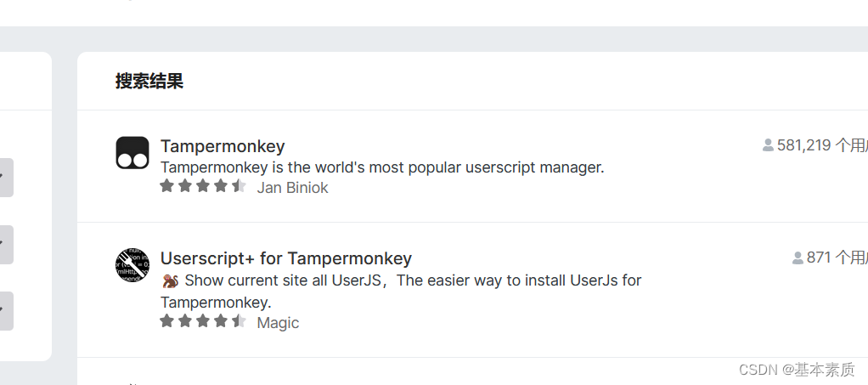Screen dimensions: 868x385
Task: Click the Userscript+ round fork icon
Action: [132, 265]
